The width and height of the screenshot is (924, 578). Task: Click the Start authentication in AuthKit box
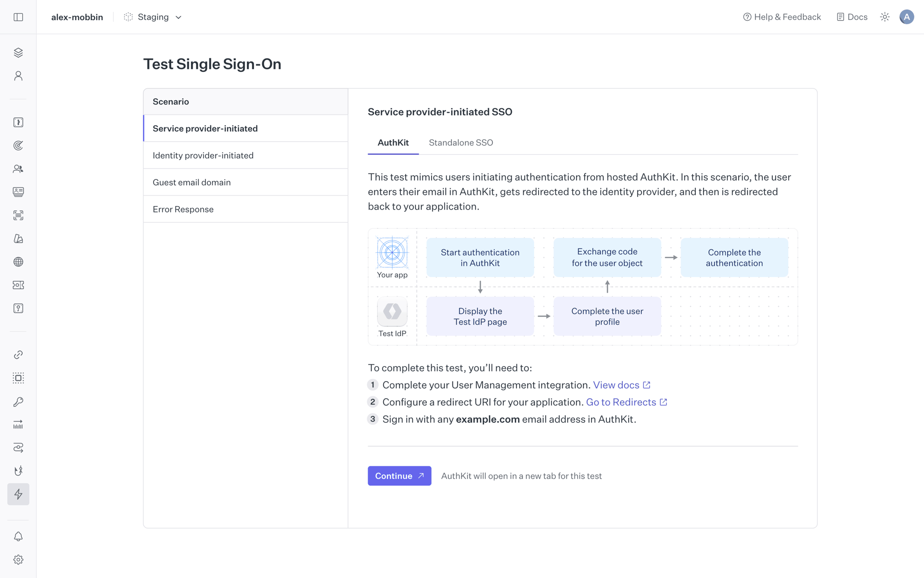click(x=480, y=258)
